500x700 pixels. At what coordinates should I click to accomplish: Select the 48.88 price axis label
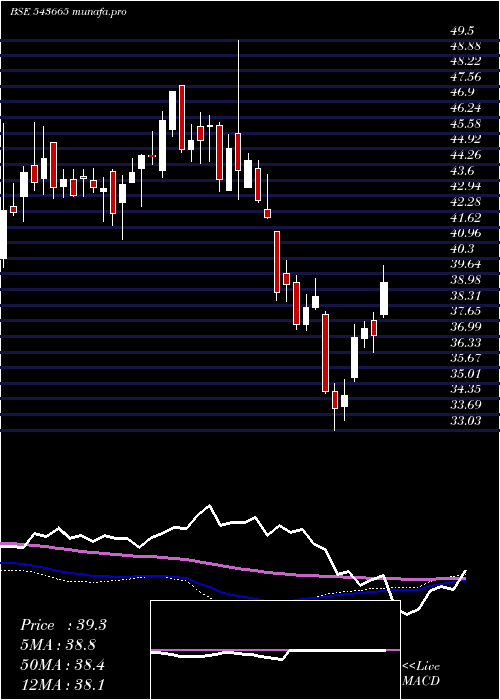tap(466, 46)
